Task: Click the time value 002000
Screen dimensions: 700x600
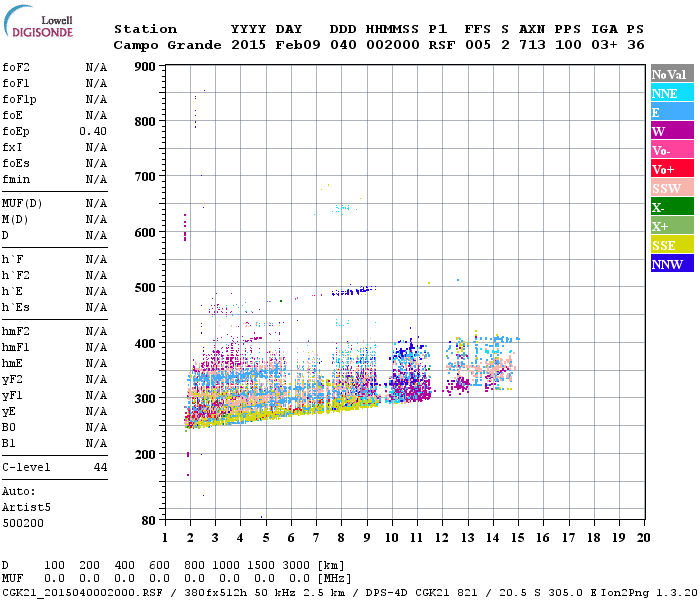Action: point(392,45)
